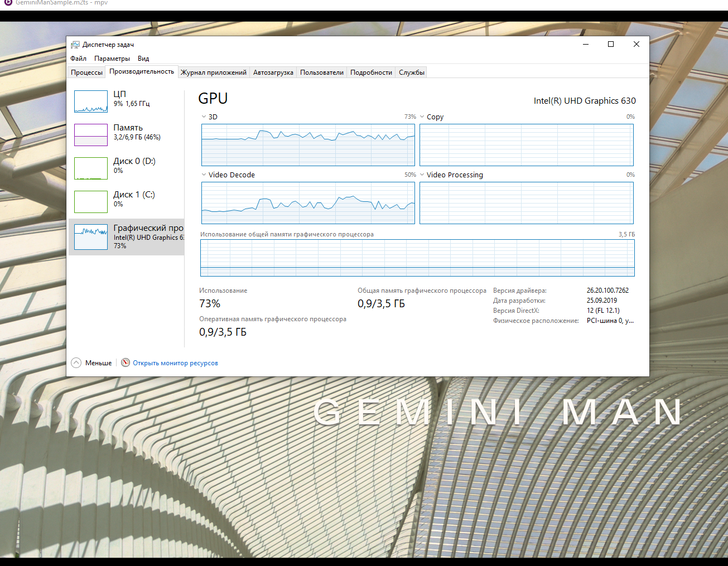Maximize the Task Manager window
Image resolution: width=728 pixels, height=566 pixels.
point(611,45)
